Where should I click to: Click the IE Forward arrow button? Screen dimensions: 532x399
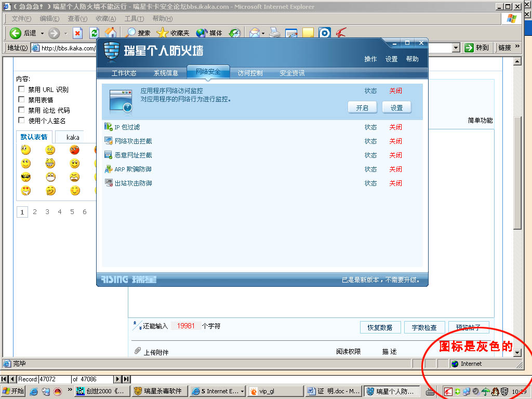click(x=54, y=33)
